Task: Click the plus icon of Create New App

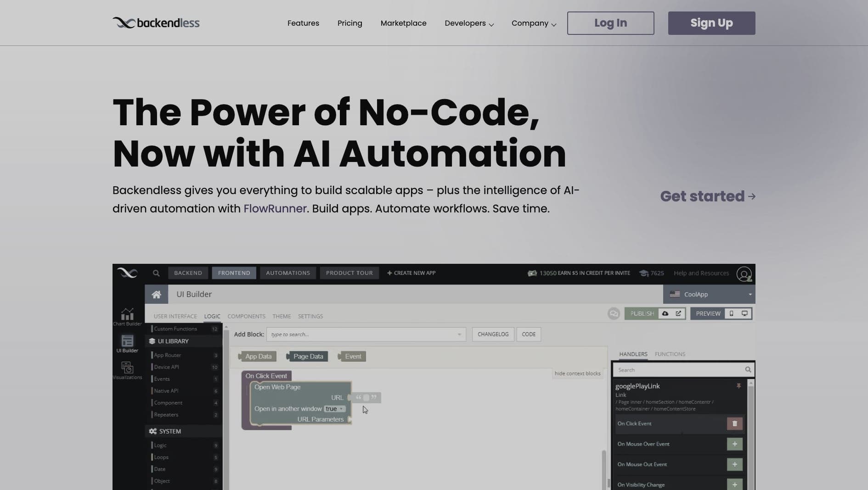Action: point(389,273)
